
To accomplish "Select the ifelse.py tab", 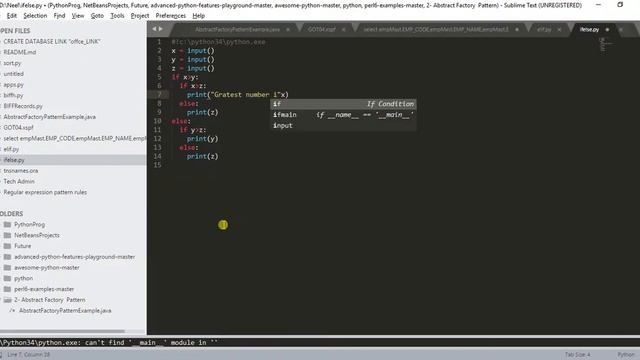I will [589, 29].
